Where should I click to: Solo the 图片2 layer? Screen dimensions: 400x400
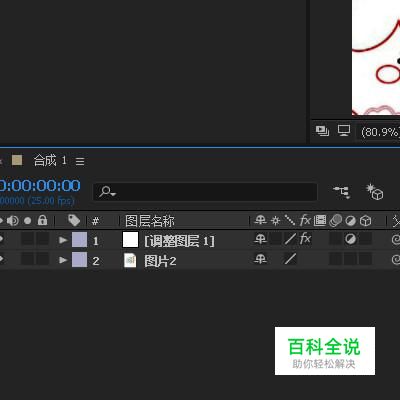(x=28, y=259)
